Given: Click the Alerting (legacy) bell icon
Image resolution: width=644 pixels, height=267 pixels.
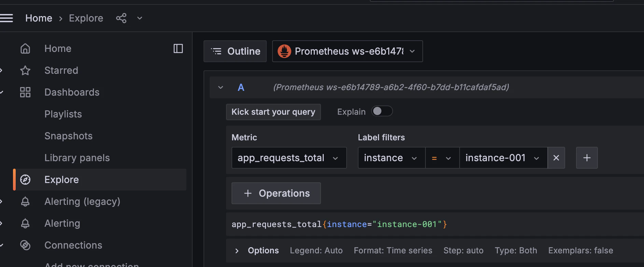Looking at the screenshot, I should (25, 201).
